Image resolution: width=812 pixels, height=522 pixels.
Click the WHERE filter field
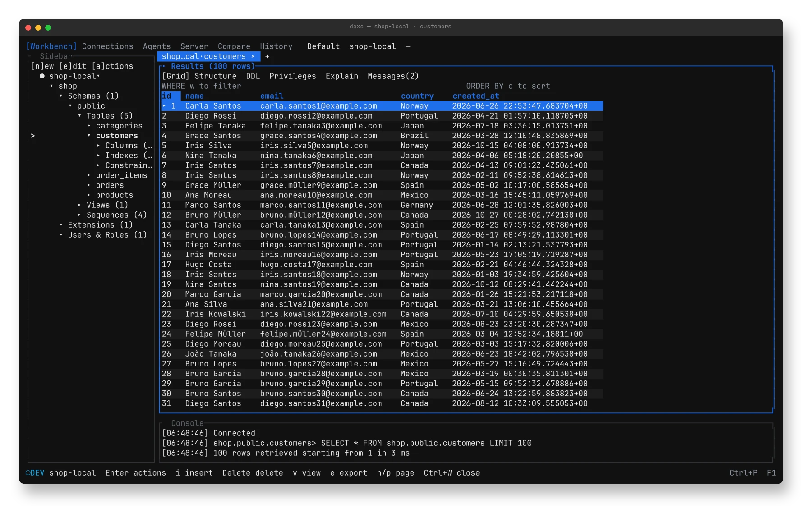[201, 86]
